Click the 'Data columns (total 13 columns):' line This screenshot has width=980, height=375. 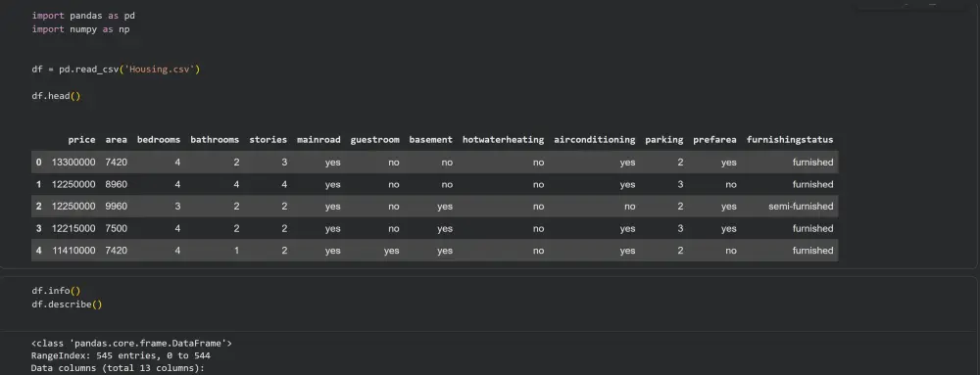pyautogui.click(x=119, y=368)
